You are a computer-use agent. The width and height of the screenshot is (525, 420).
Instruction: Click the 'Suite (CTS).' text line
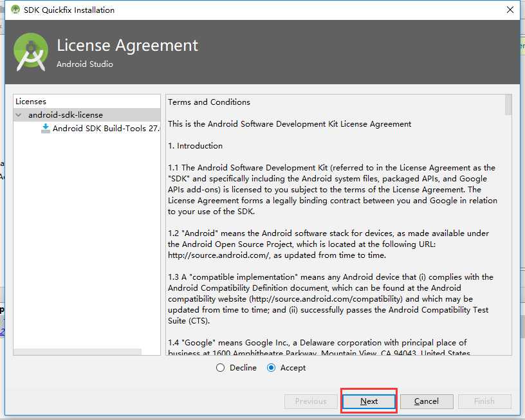(189, 321)
